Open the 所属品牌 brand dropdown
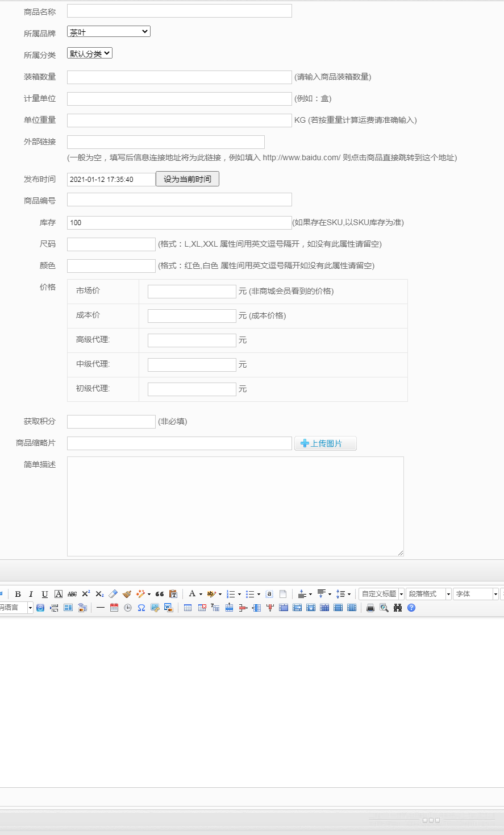Screen dimensions: 504x835 pos(109,32)
